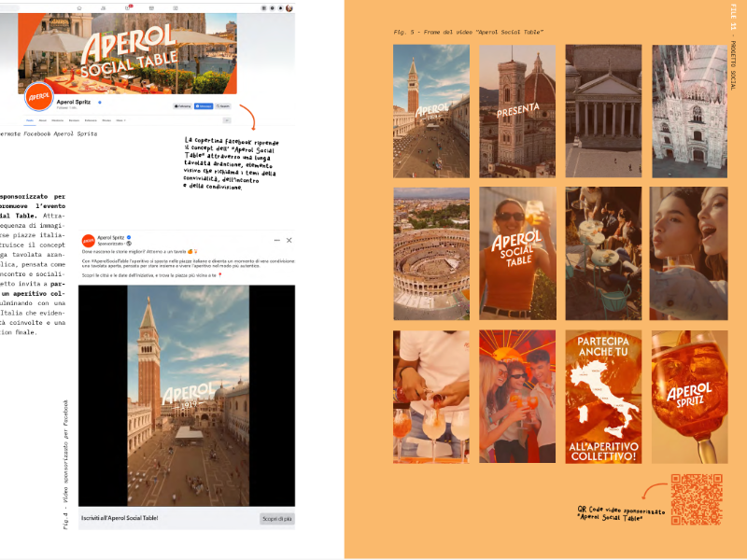Screen dimensions: 747x560
Task: Click the Following button on the Aperol page
Action: point(182,106)
